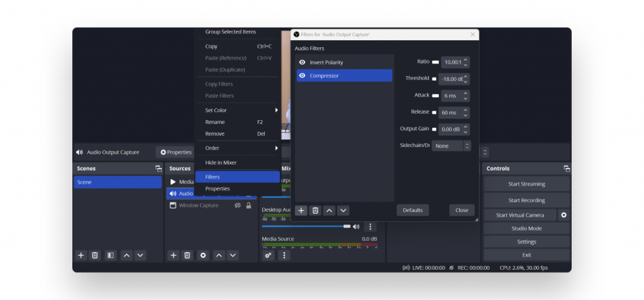This screenshot has width=644, height=300.
Task: Click the Start Virtual Camera button
Action: pos(519,215)
